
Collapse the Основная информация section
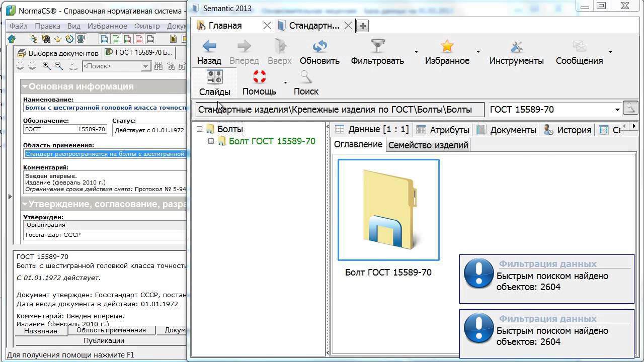coord(25,86)
